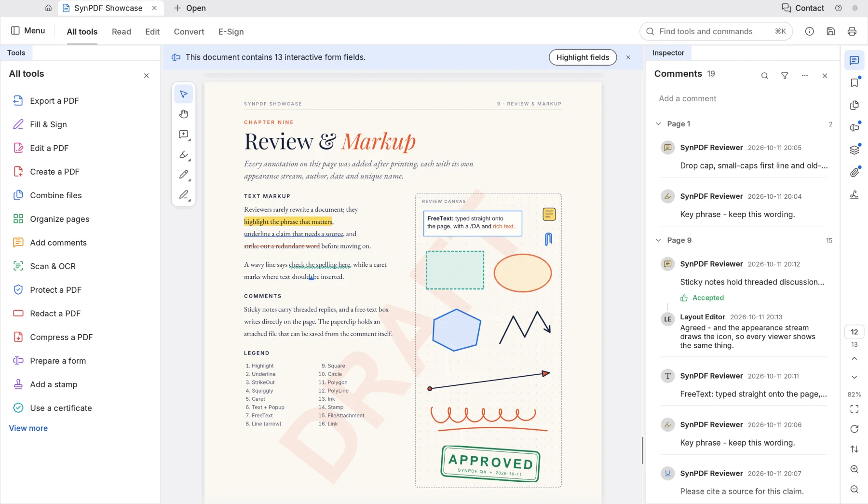This screenshot has height=504, width=868.
Task: Open the Menu sidebar toggle
Action: [x=28, y=31]
